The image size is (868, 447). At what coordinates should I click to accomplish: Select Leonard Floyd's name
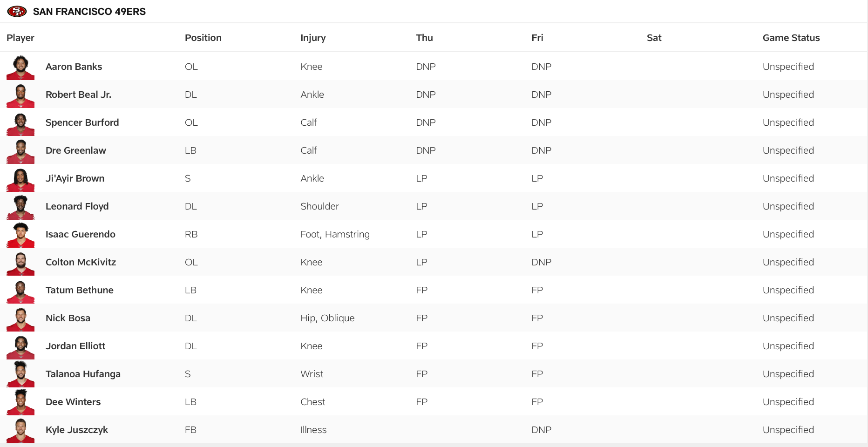[77, 206]
